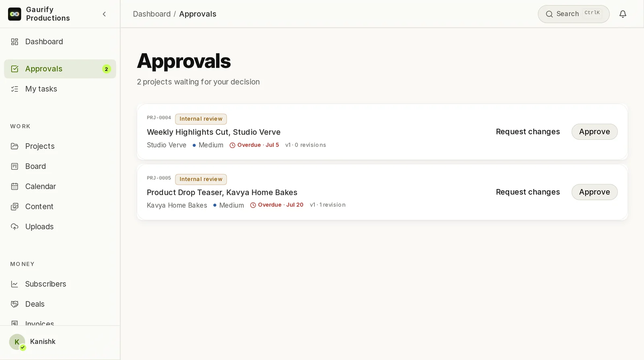Screen dimensions: 644x360
Task: Open Subscribers under Money
Action: tap(60, 284)
